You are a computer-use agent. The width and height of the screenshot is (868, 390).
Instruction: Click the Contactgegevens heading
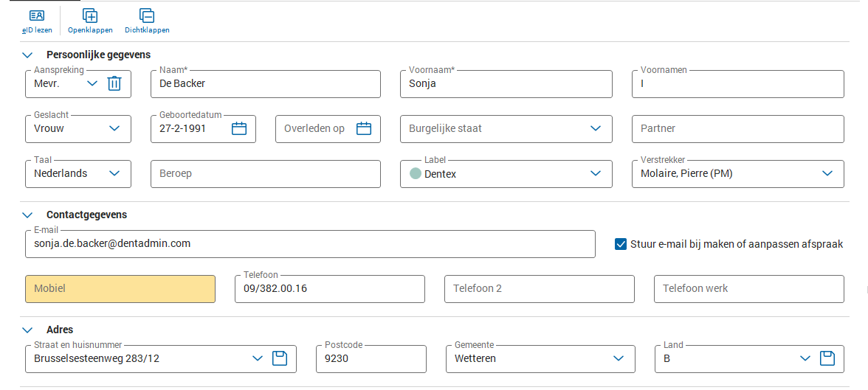(x=87, y=215)
